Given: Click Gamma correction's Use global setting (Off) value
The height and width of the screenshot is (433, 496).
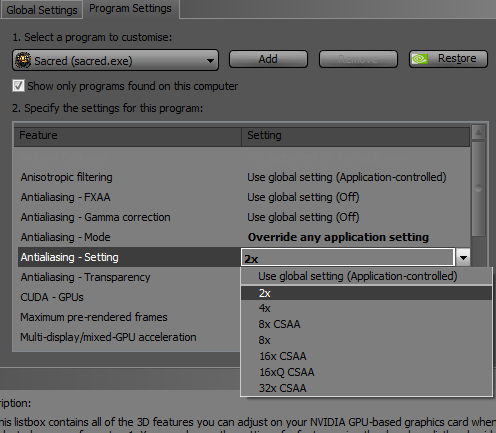Looking at the screenshot, I should tap(303, 217).
